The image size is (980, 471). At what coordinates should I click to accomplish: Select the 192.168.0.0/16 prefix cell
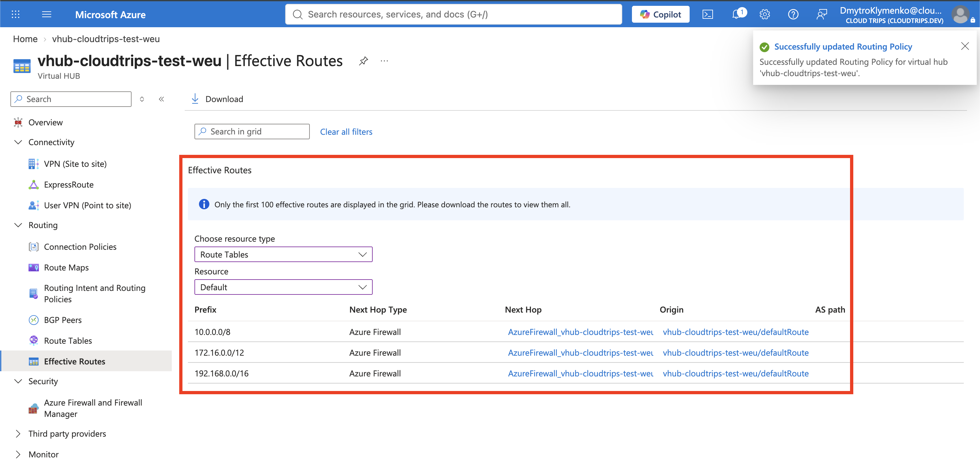221,373
